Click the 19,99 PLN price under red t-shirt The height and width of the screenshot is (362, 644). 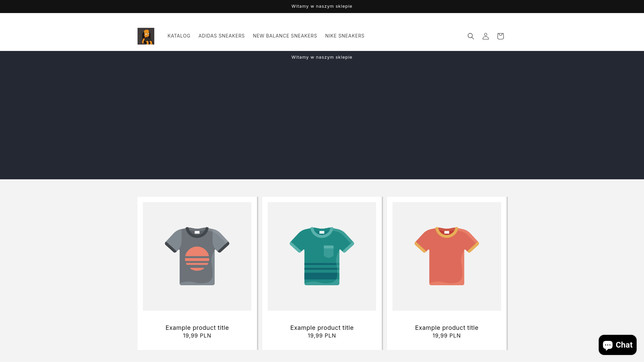[446, 336]
